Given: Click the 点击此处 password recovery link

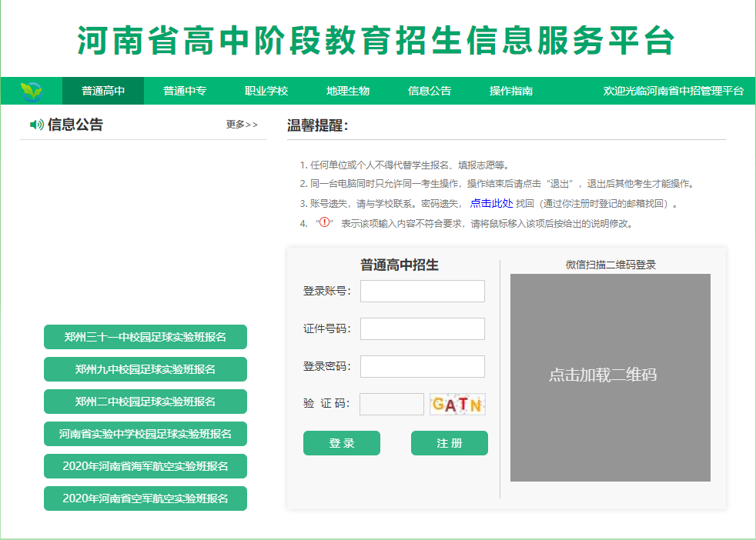Looking at the screenshot, I should [491, 204].
